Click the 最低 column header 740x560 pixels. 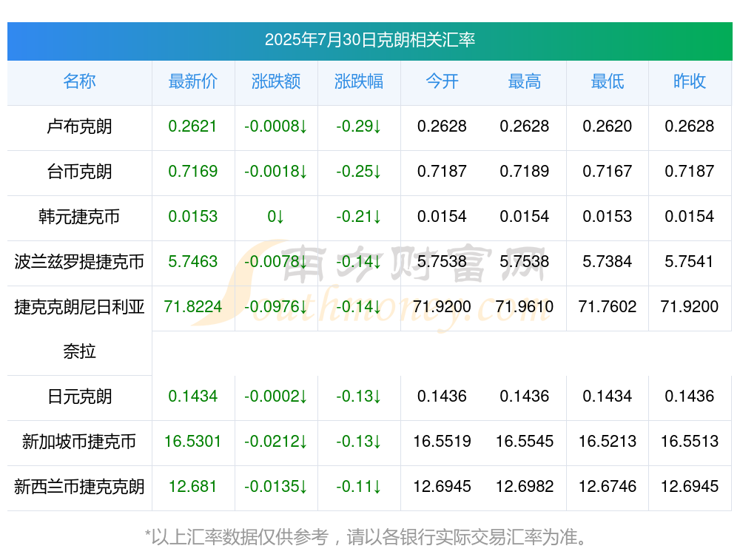pyautogui.click(x=608, y=81)
